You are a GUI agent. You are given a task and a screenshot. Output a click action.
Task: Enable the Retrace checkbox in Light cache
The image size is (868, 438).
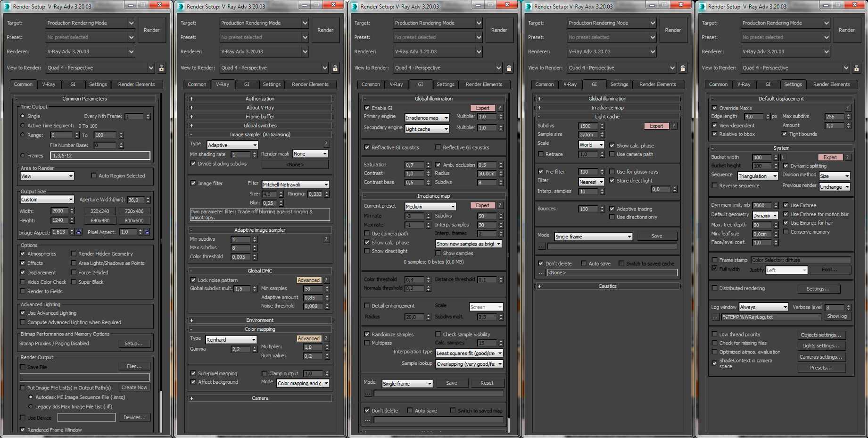pos(541,154)
